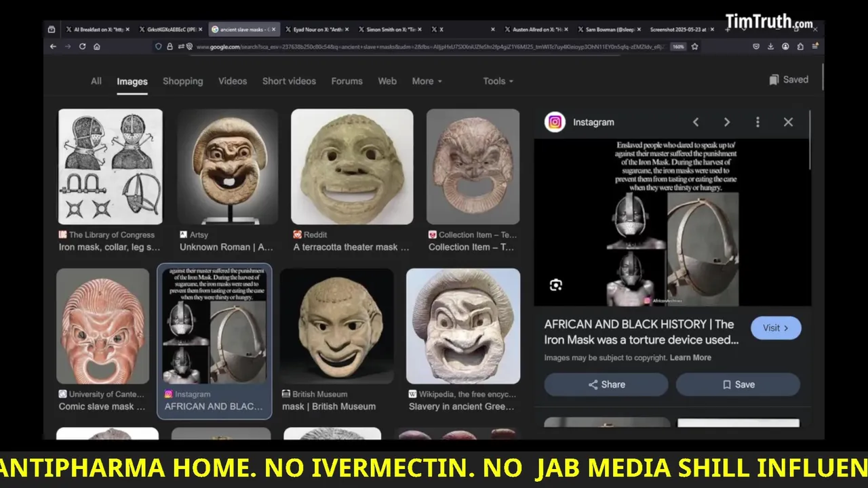The image size is (868, 488).
Task: Search the image with the Lens icon
Action: pyautogui.click(x=556, y=285)
